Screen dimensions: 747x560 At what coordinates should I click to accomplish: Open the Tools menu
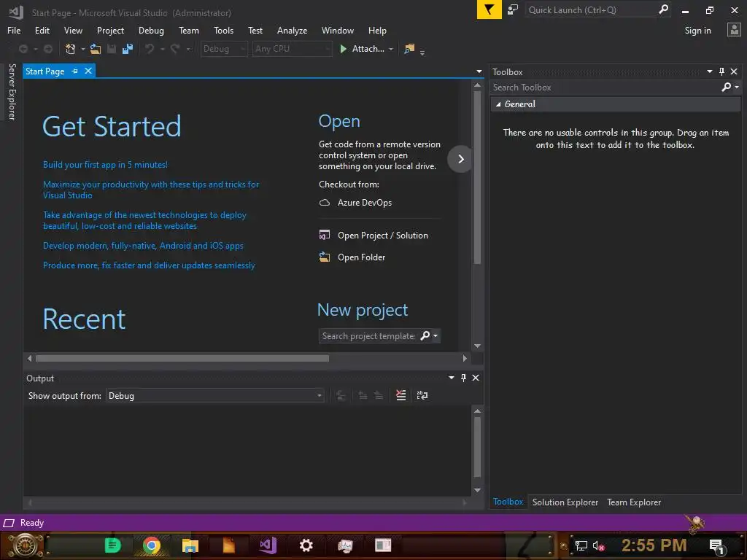[x=223, y=31]
